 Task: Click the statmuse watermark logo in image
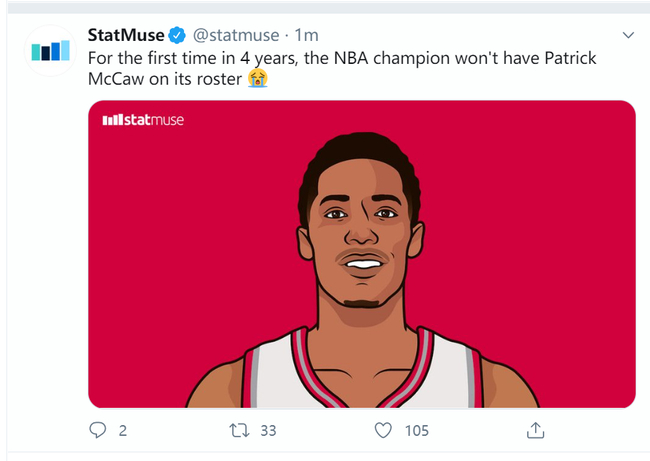(143, 120)
